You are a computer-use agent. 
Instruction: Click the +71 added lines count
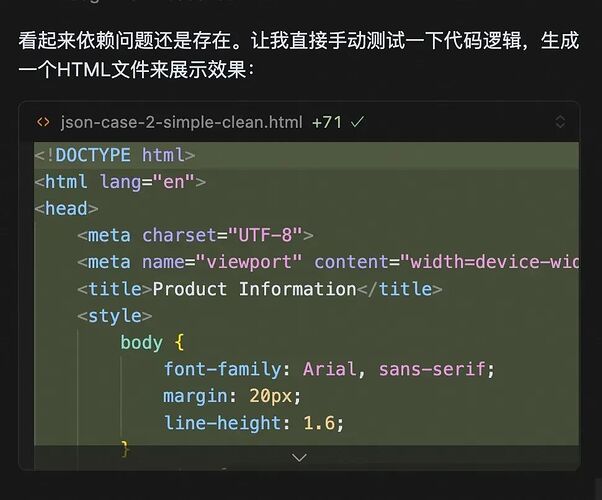pyautogui.click(x=327, y=123)
